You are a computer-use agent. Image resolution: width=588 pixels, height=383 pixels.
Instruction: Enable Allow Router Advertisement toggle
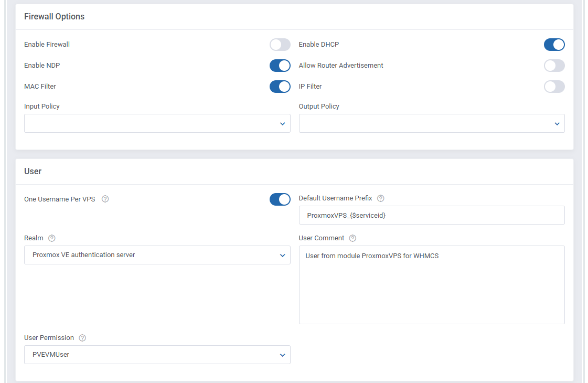[554, 66]
